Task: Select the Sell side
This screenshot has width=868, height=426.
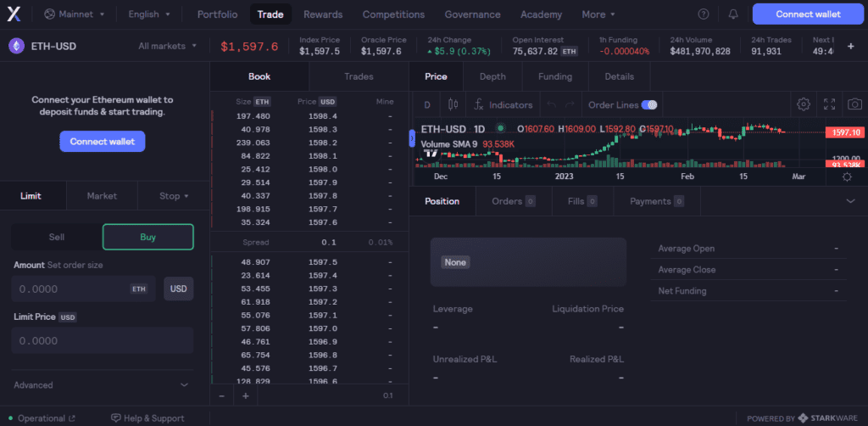Action: tap(57, 237)
